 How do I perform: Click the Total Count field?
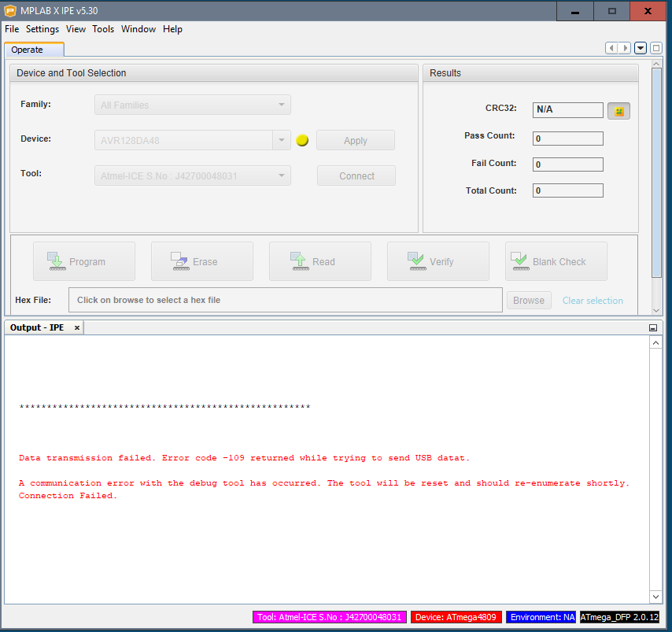pyautogui.click(x=568, y=190)
